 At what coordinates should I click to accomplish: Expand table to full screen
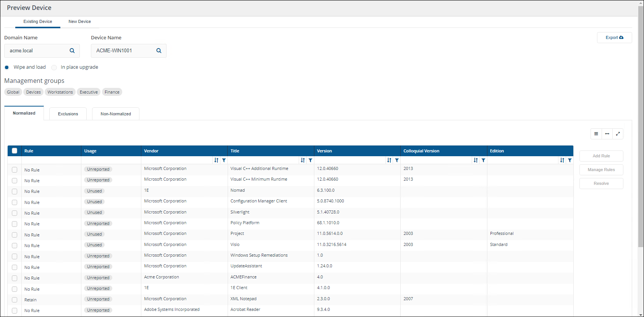[618, 134]
